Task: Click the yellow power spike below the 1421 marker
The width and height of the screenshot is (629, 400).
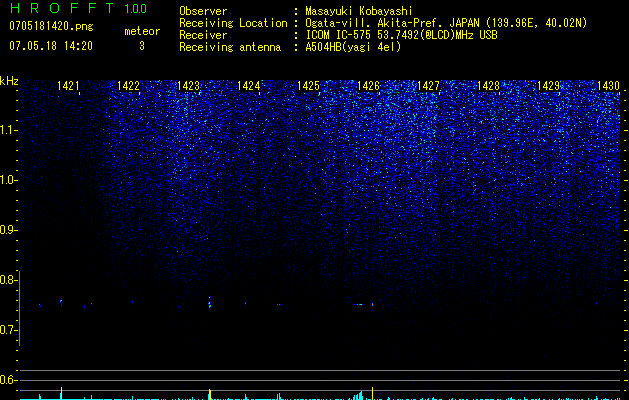Action: click(x=61, y=394)
